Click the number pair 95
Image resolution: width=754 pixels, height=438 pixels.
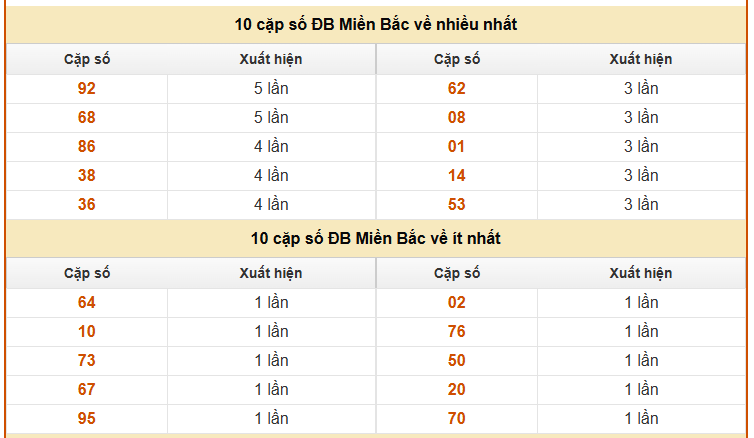point(87,418)
